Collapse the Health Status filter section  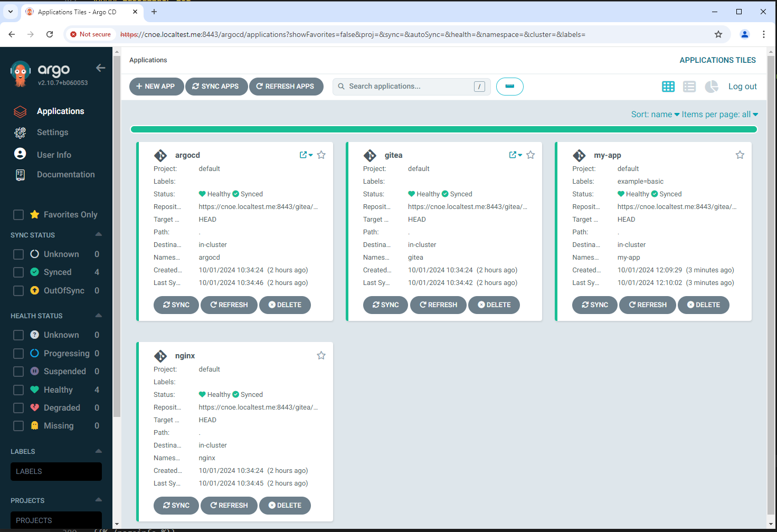point(98,316)
